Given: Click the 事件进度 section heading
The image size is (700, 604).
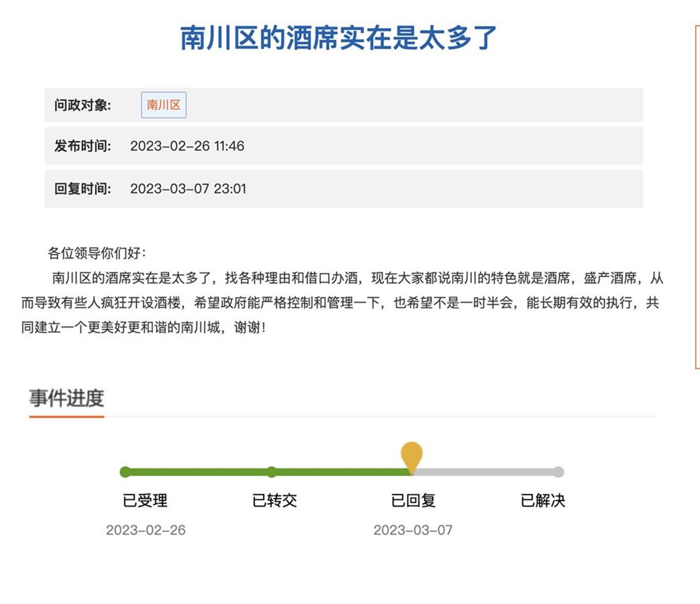Looking at the screenshot, I should click(x=66, y=399).
